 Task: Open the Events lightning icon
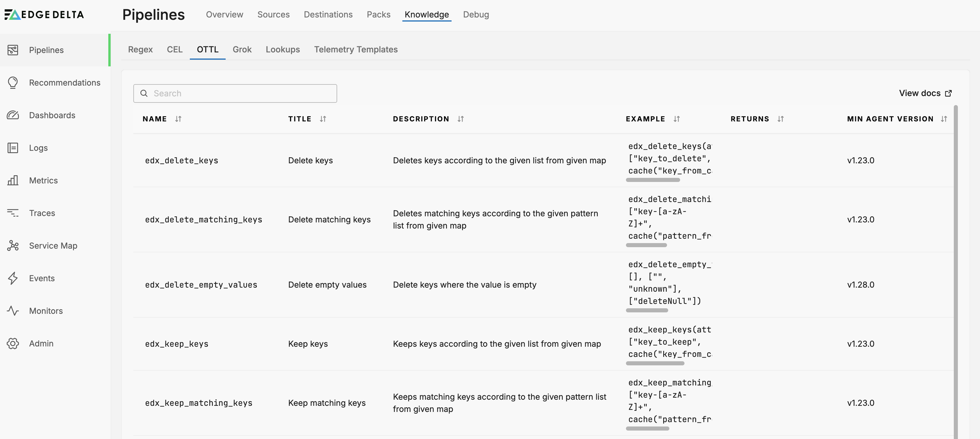pyautogui.click(x=13, y=278)
